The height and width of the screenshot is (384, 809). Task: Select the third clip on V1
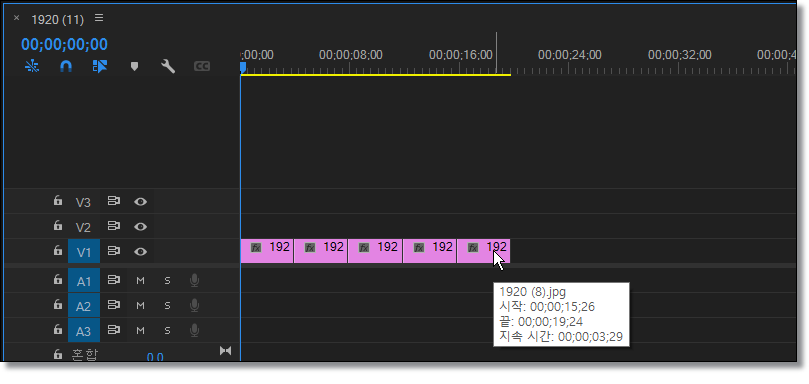coord(375,251)
